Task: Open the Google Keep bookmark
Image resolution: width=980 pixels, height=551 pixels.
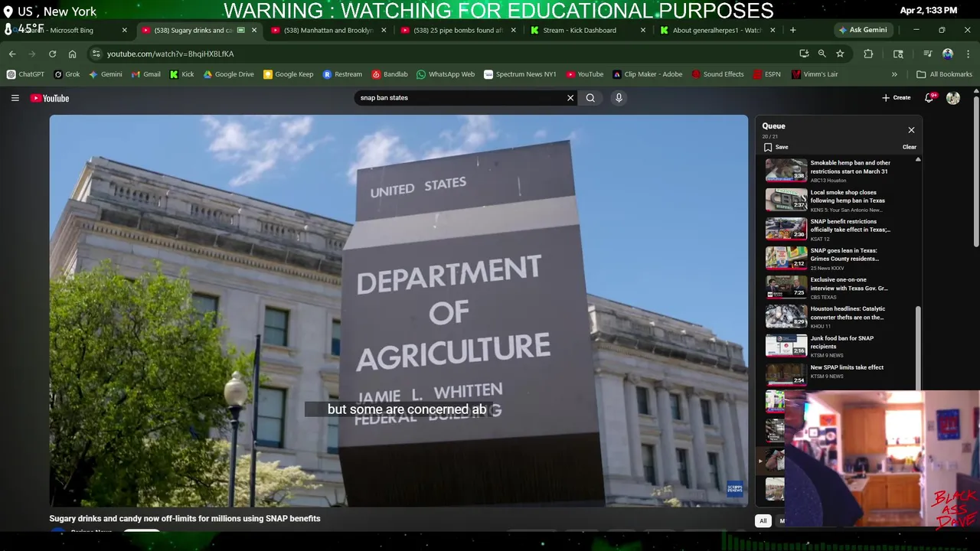Action: pos(288,74)
